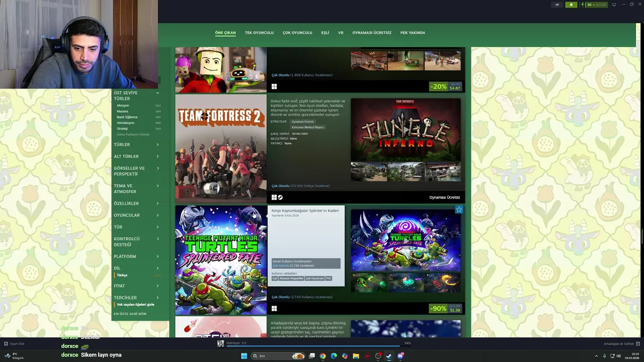This screenshot has height=362, width=644.
Task: Add Turtles game to wishlist star icon
Action: (459, 210)
